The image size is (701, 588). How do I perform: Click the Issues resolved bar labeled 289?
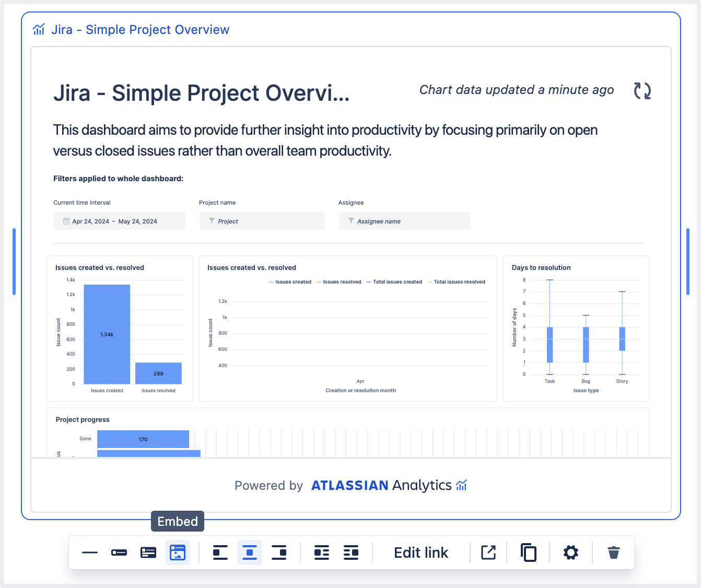(x=158, y=373)
